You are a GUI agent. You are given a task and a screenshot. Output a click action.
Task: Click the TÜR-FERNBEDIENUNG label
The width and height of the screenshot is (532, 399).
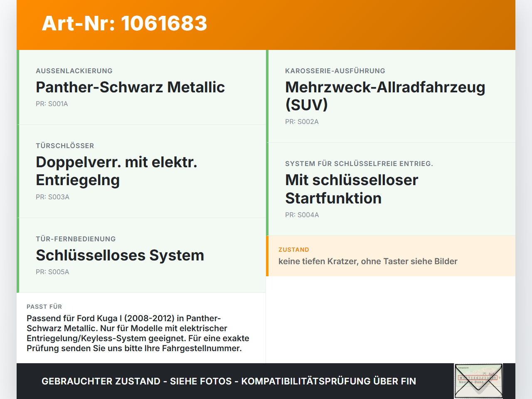pos(76,239)
